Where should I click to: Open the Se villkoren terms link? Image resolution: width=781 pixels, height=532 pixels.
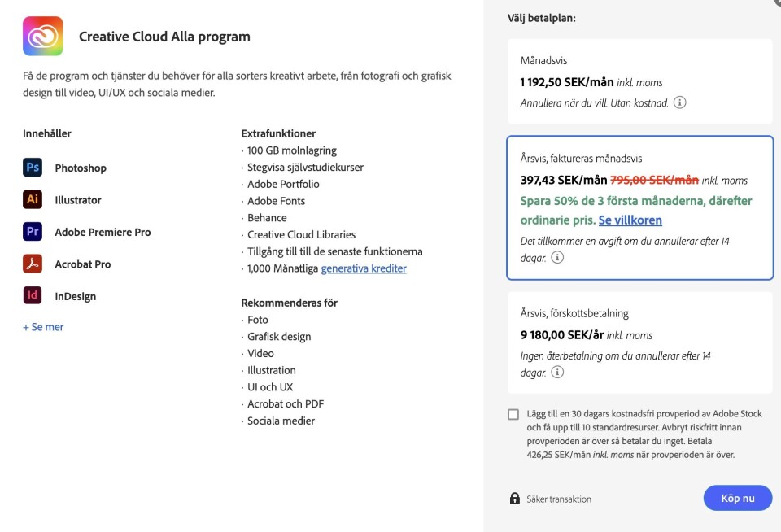[x=630, y=220]
